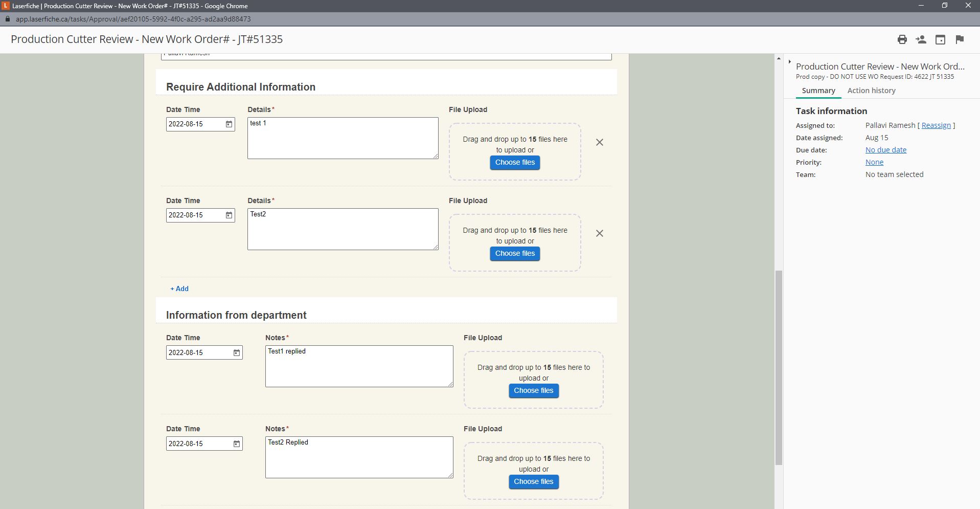This screenshot has width=980, height=509.
Task: Minimize the Chrome window
Action: pyautogui.click(x=921, y=6)
